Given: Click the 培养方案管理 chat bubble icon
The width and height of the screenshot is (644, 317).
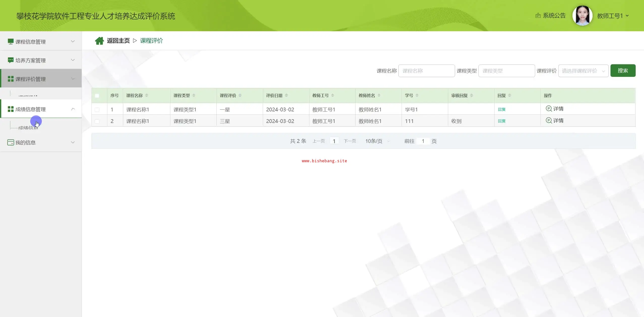Looking at the screenshot, I should pos(11,60).
